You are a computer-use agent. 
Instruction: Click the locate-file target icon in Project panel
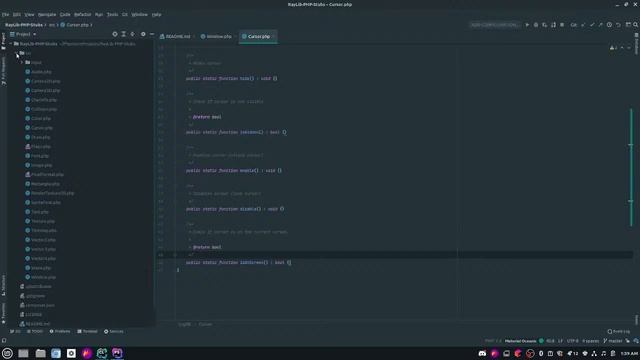coord(115,34)
